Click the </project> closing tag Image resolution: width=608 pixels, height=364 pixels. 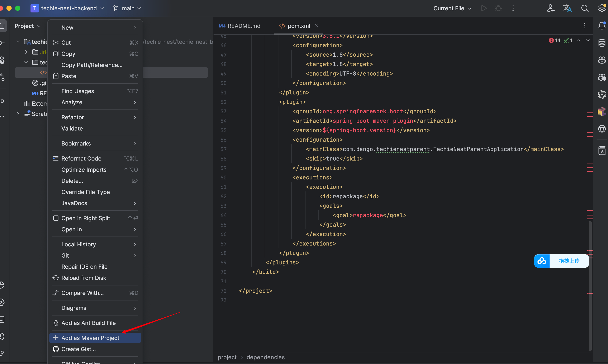click(255, 291)
